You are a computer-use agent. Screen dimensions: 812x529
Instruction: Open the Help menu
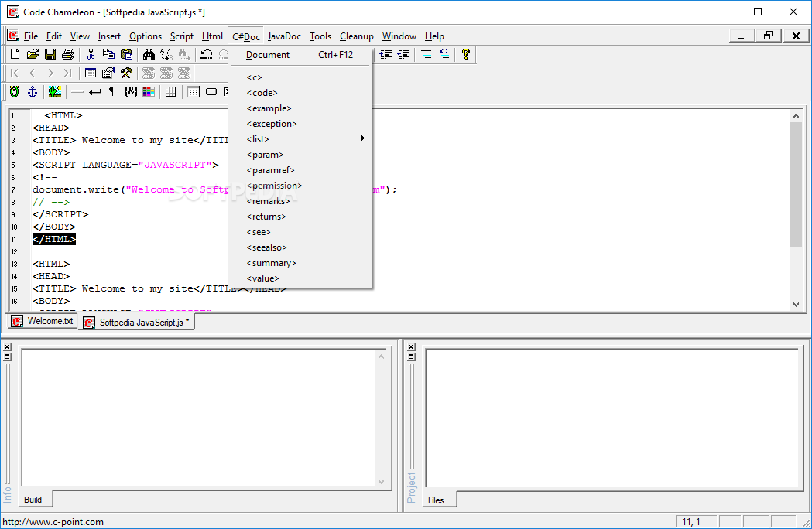pyautogui.click(x=434, y=36)
